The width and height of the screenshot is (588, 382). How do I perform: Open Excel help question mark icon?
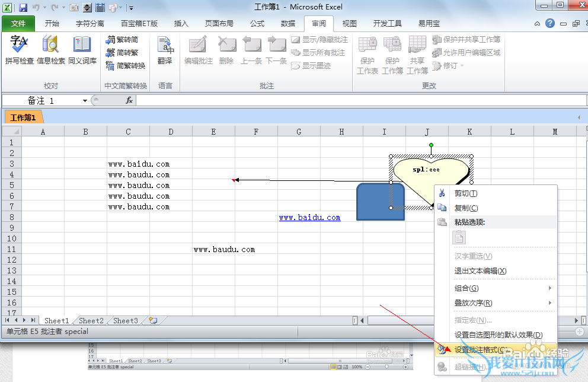[x=549, y=23]
